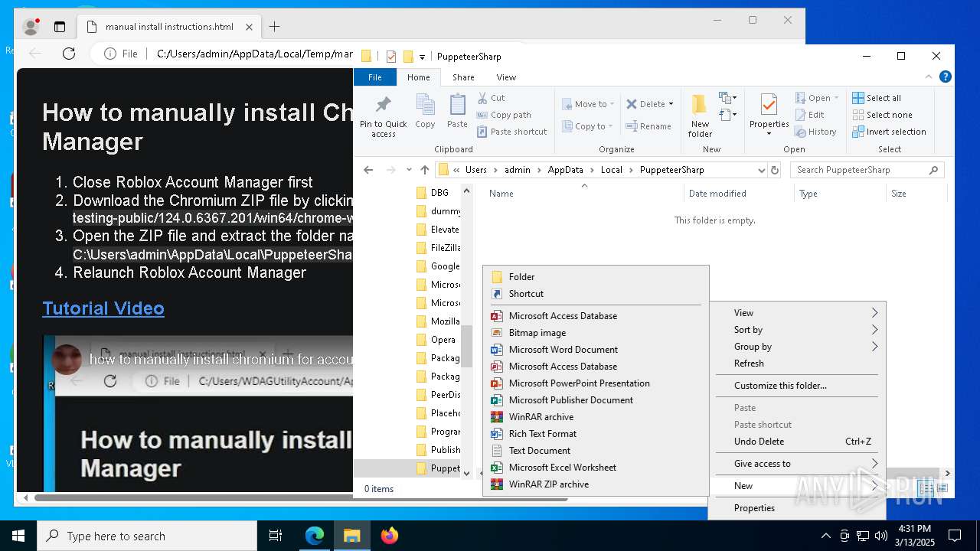980x551 pixels.
Task: Expand Give access to submenu
Action: pos(797,464)
